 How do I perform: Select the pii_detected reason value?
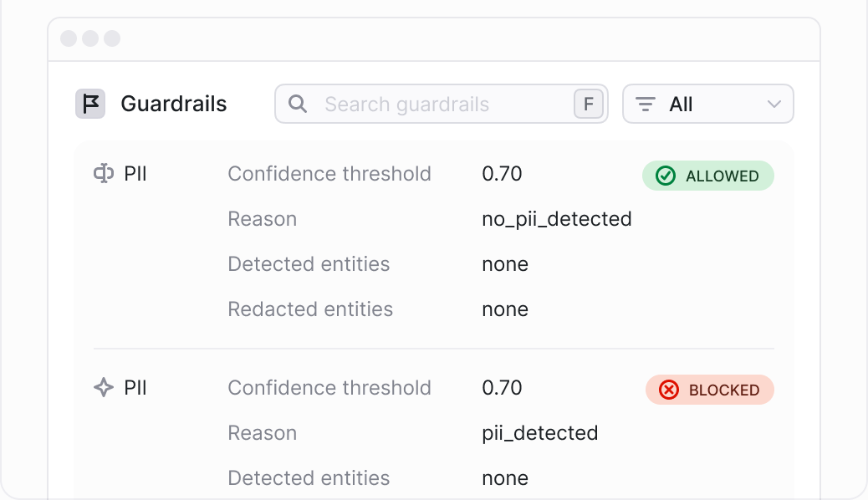[540, 433]
